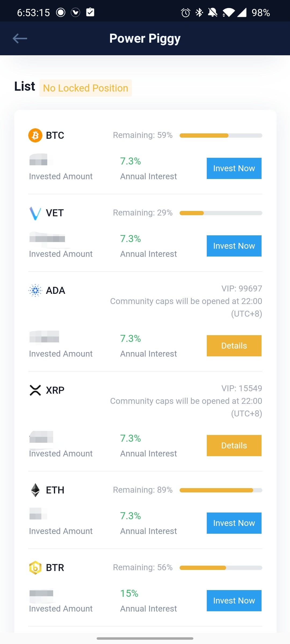The width and height of the screenshot is (290, 644).
Task: Tap the VET coin logo
Action: [x=35, y=213]
